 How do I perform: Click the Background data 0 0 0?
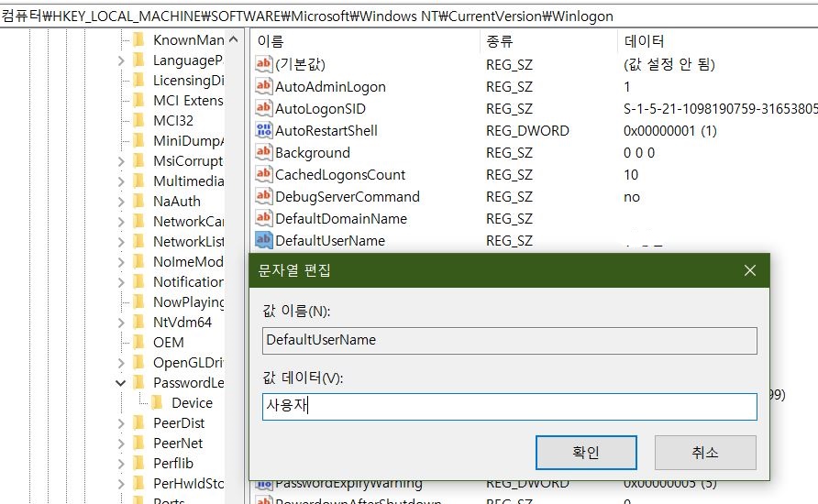[x=639, y=153]
